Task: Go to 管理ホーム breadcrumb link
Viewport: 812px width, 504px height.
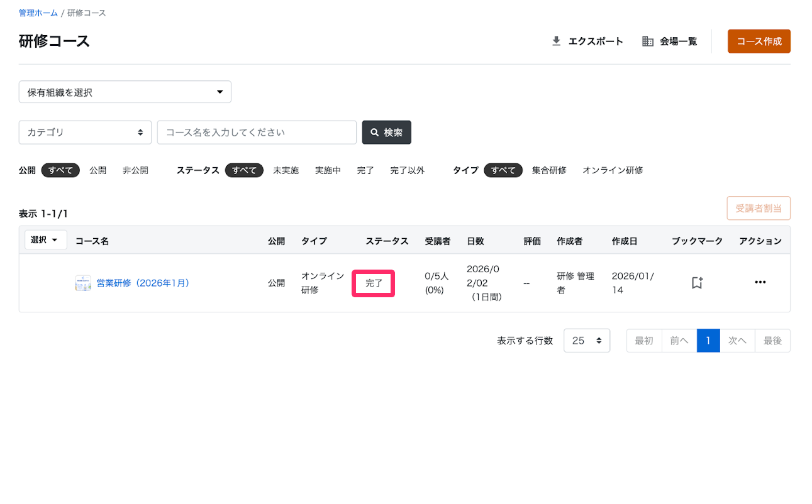Action: point(38,13)
